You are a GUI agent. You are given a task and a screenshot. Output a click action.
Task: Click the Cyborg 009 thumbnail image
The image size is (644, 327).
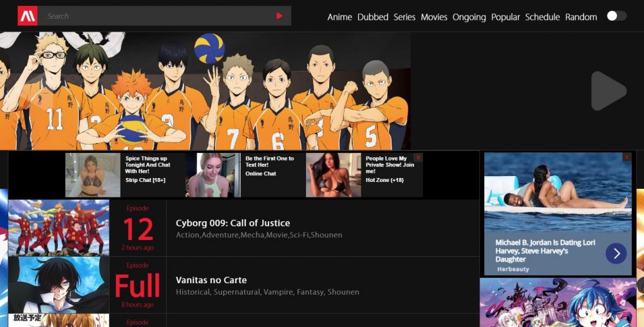(x=59, y=228)
